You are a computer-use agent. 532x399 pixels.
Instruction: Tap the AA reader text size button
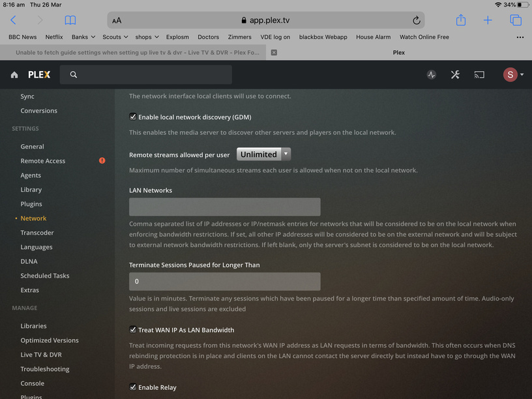(x=117, y=21)
